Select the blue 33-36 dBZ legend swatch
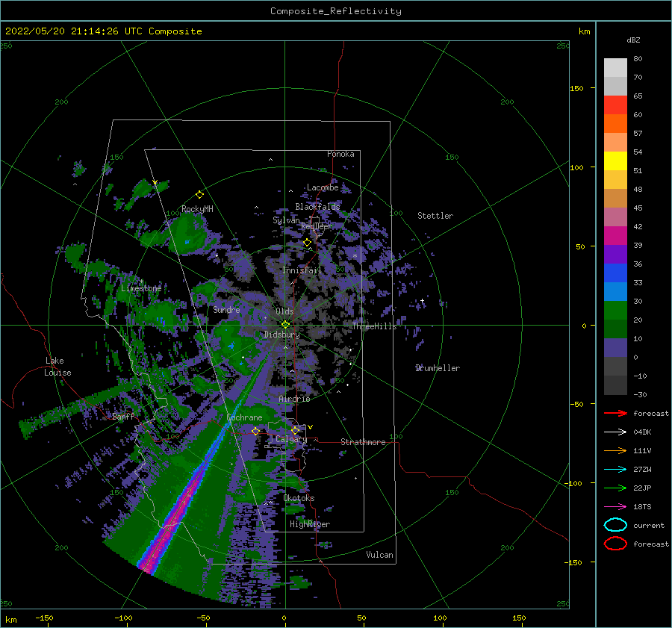Screen dimensions: 672x628 click(615, 273)
